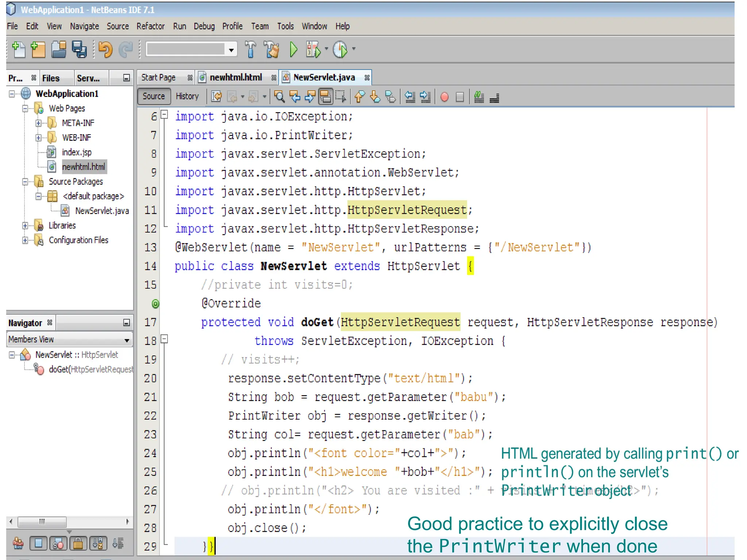
Task: Click the Save All icon
Action: [79, 50]
